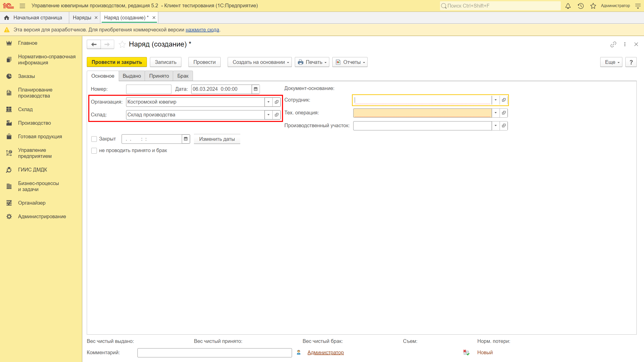Image resolution: width=644 pixels, height=362 pixels.
Task: Open the Еще dropdown menu
Action: (611, 62)
